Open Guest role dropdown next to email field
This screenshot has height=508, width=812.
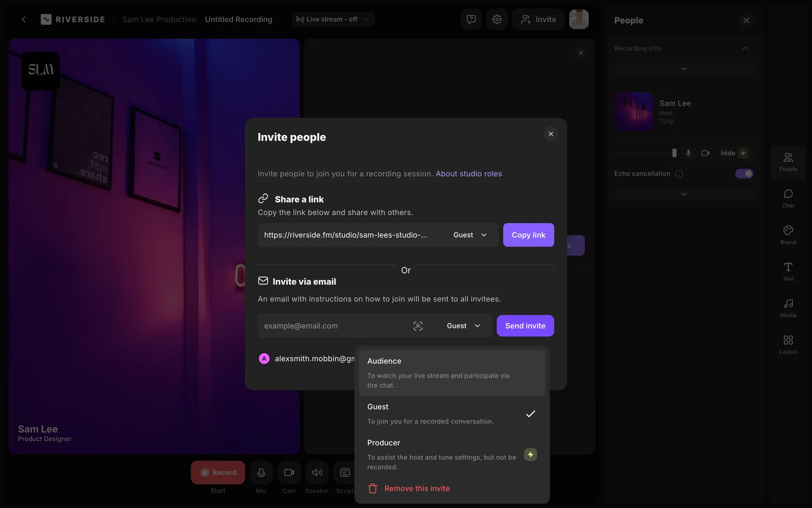point(464,326)
